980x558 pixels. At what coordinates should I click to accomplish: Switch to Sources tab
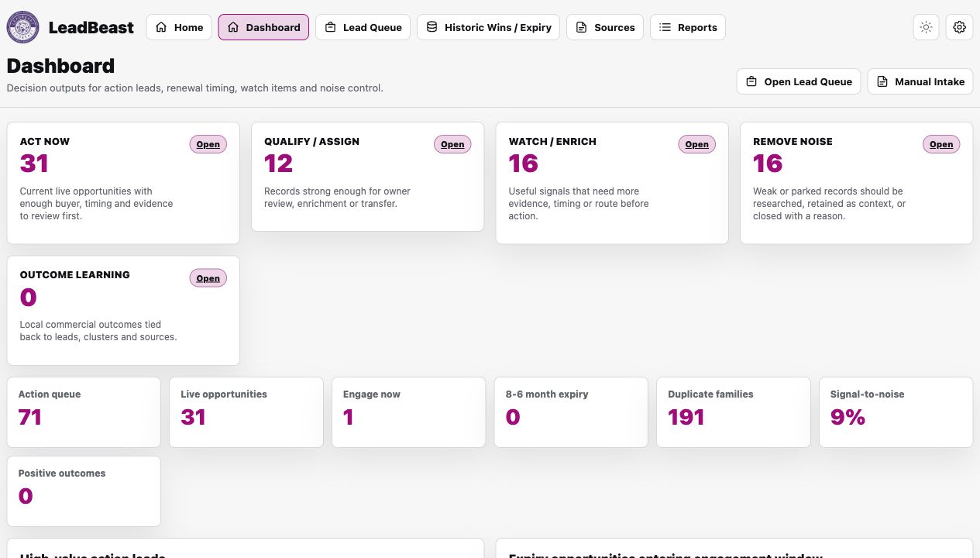[x=605, y=27]
